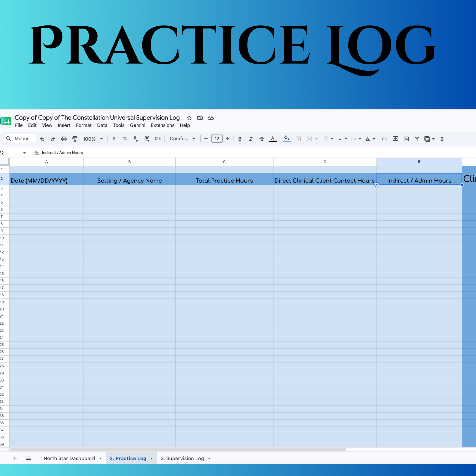Insert chart icon
The image size is (476, 476).
(x=406, y=139)
